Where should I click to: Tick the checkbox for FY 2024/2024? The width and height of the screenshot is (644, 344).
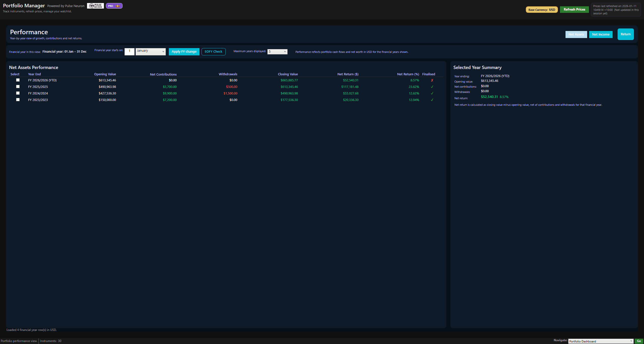tap(18, 93)
